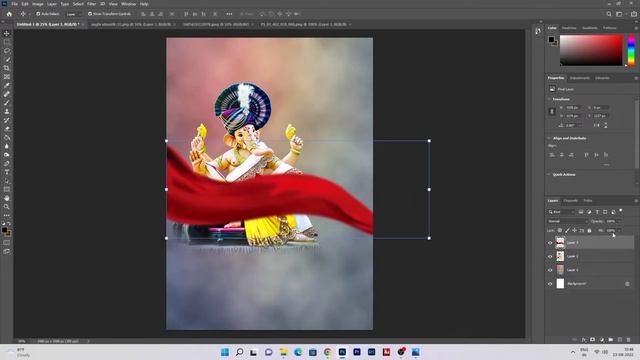The image size is (640, 360).
Task: Select the Lasso tool
Action: click(7, 51)
